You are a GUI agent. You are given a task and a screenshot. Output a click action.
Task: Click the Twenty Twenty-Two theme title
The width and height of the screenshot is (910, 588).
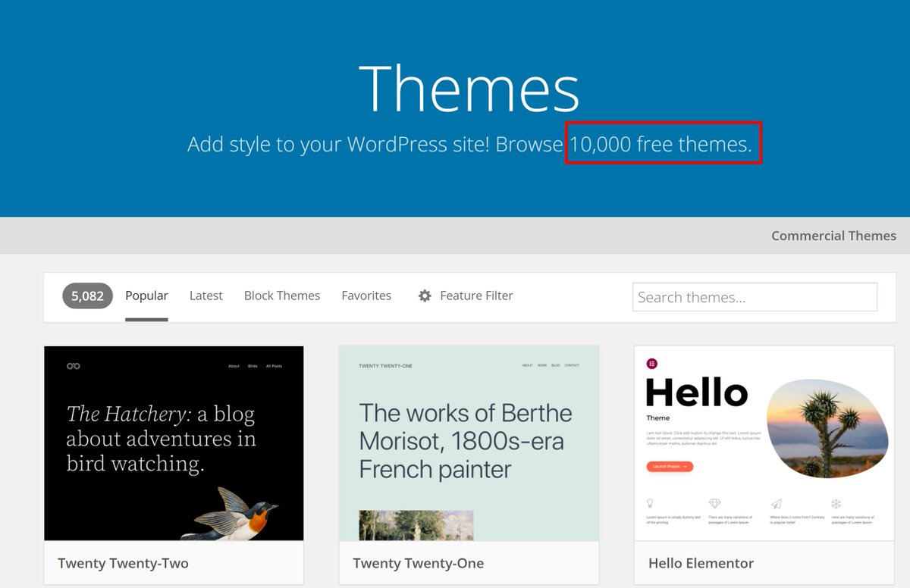tap(123, 563)
